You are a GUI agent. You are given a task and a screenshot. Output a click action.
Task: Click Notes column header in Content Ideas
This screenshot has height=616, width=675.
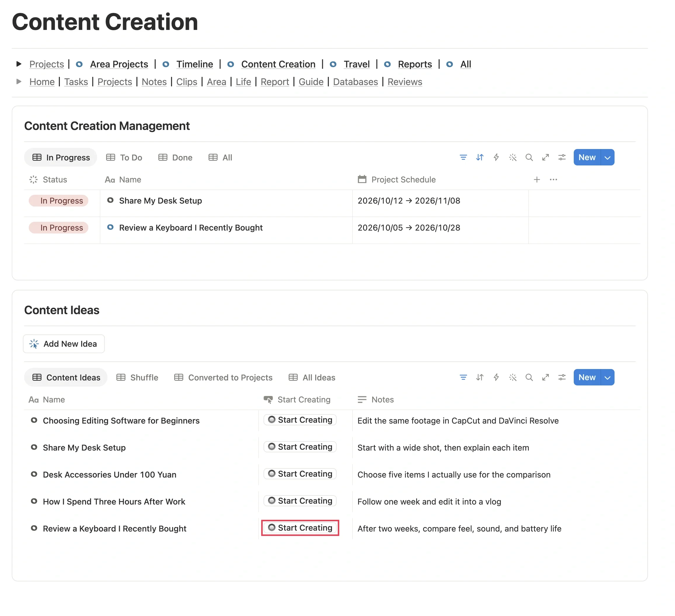click(376, 400)
